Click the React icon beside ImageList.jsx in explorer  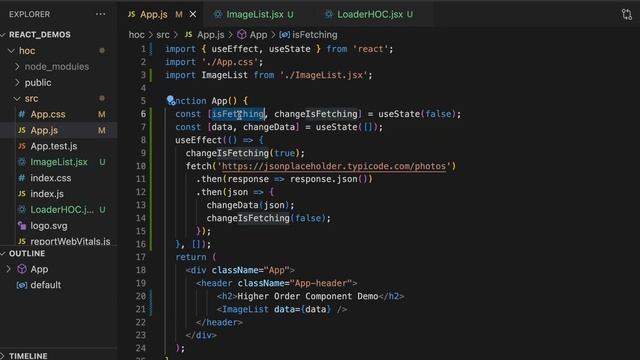pyautogui.click(x=22, y=162)
